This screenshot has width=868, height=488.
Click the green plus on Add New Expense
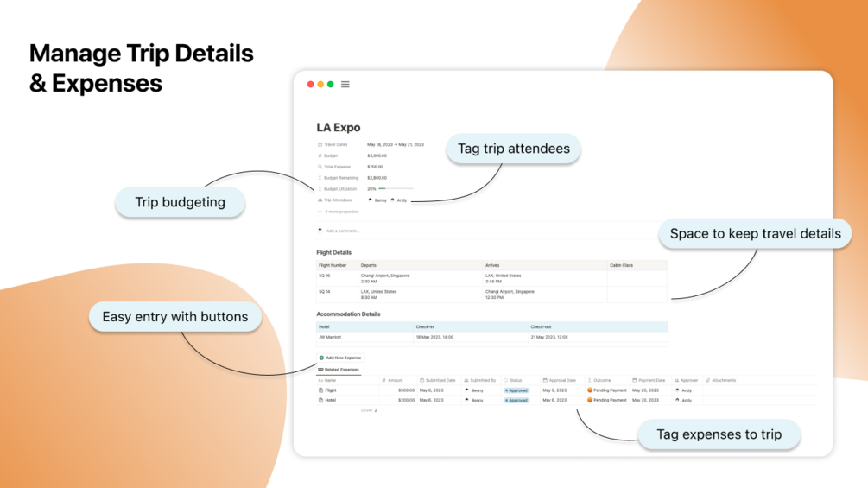pyautogui.click(x=321, y=358)
